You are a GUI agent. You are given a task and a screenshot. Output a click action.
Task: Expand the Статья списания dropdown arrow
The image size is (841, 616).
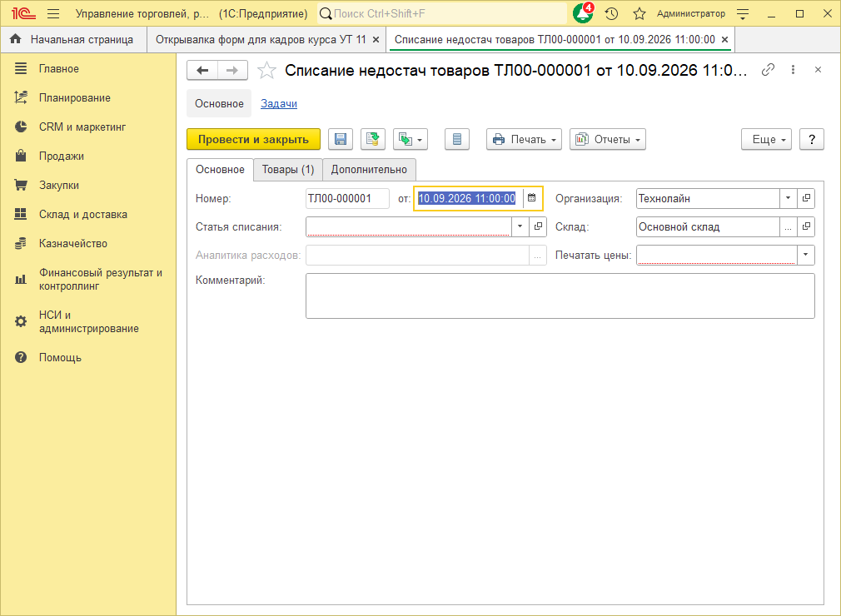click(520, 226)
